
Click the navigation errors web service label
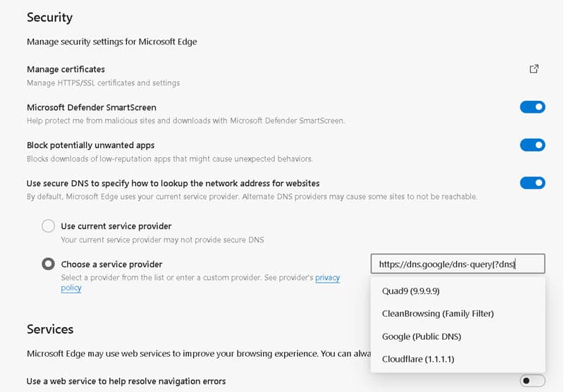click(126, 381)
